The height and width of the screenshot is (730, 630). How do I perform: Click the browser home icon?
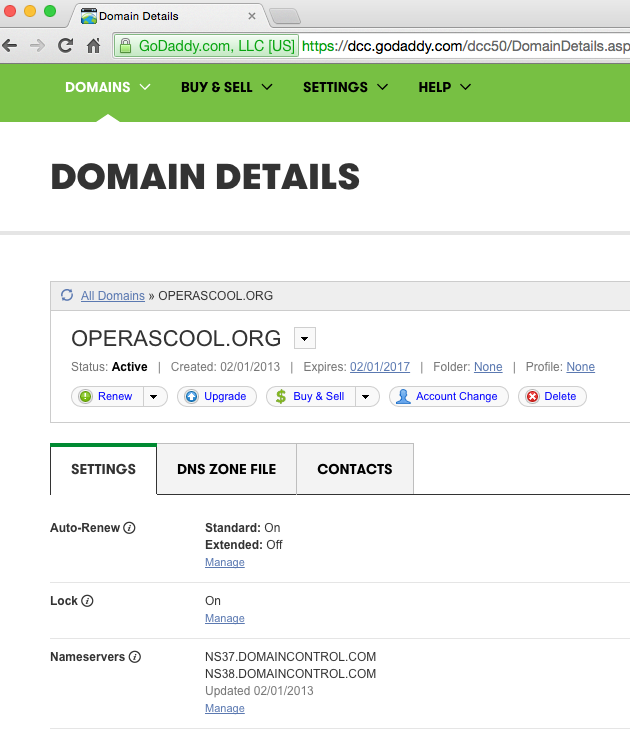click(93, 45)
